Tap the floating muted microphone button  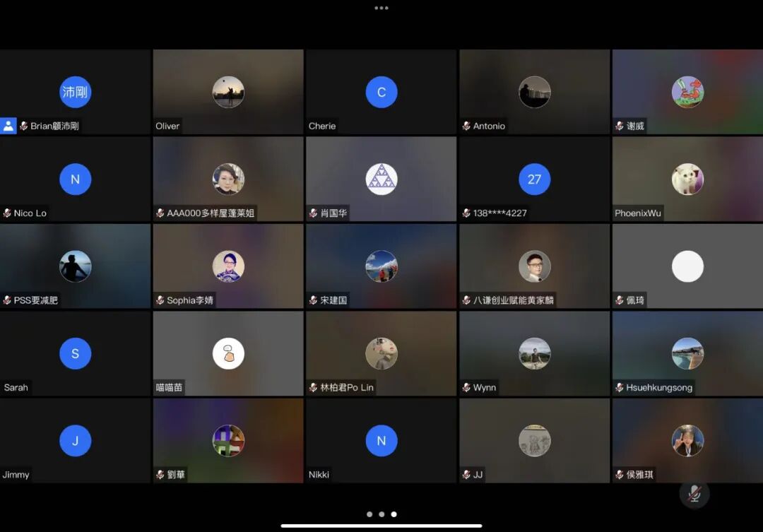[x=694, y=494]
